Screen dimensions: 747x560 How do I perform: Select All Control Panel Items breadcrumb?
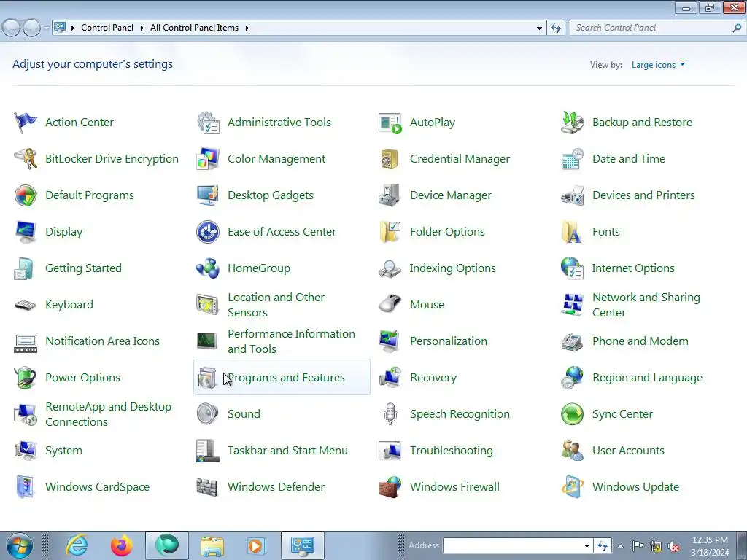click(x=194, y=28)
